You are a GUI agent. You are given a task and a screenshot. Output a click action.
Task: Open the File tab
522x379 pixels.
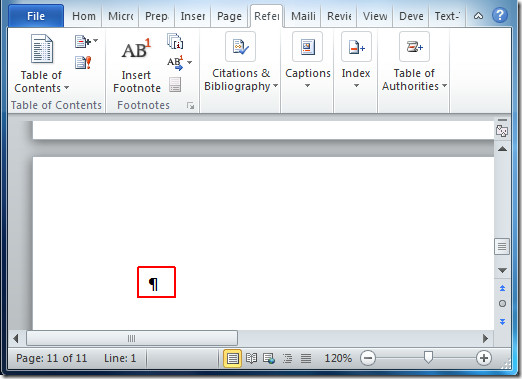(36, 16)
